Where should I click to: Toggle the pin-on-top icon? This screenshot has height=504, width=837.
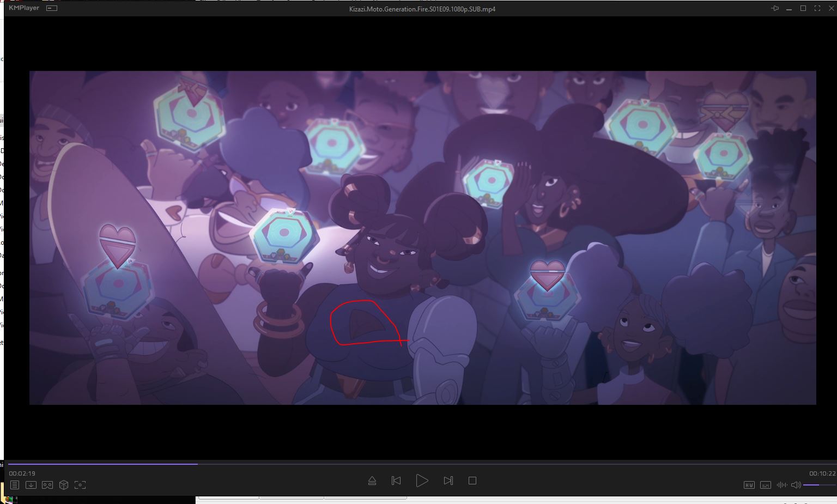tap(775, 8)
